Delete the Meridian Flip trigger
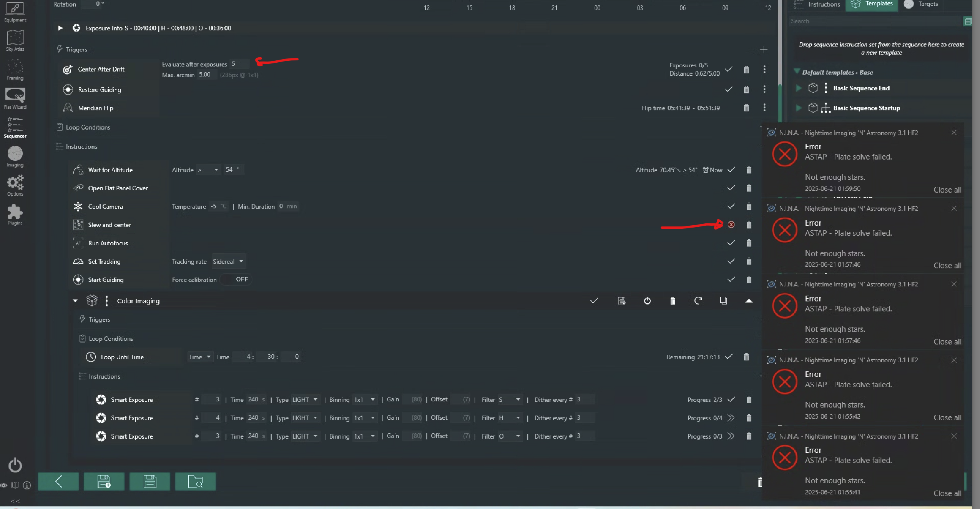Image resolution: width=980 pixels, height=509 pixels. 746,108
